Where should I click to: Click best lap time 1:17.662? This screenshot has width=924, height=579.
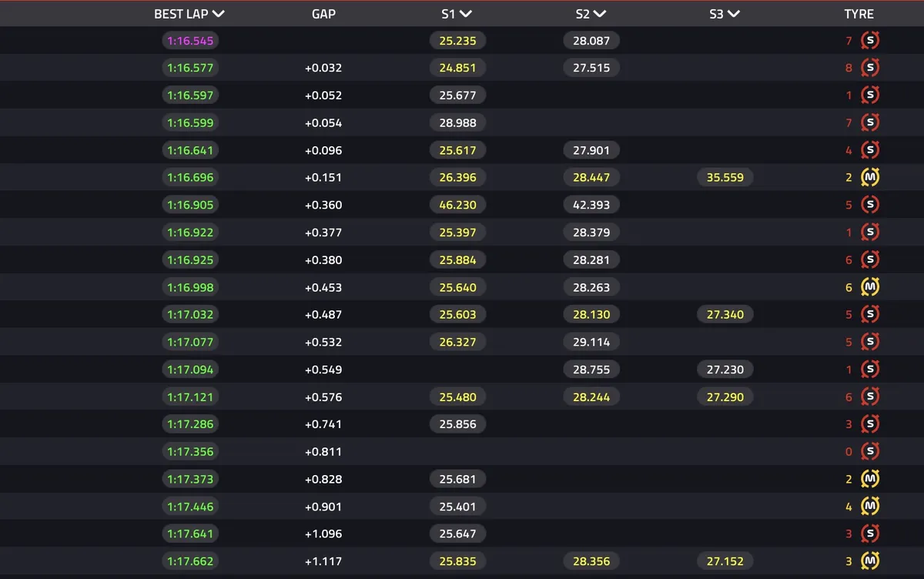[x=190, y=561]
